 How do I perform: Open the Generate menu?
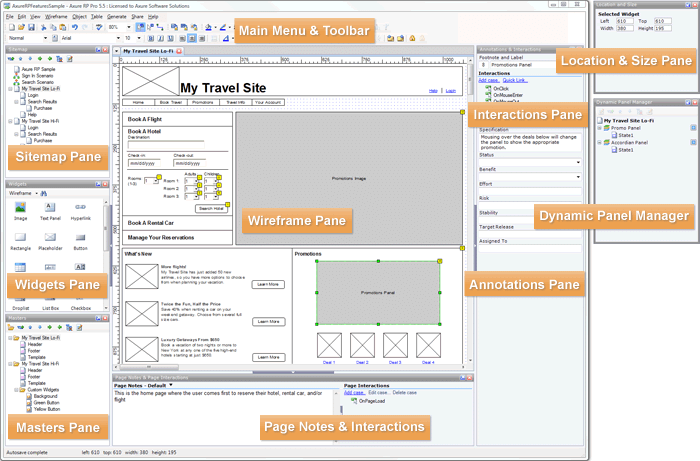click(x=117, y=17)
